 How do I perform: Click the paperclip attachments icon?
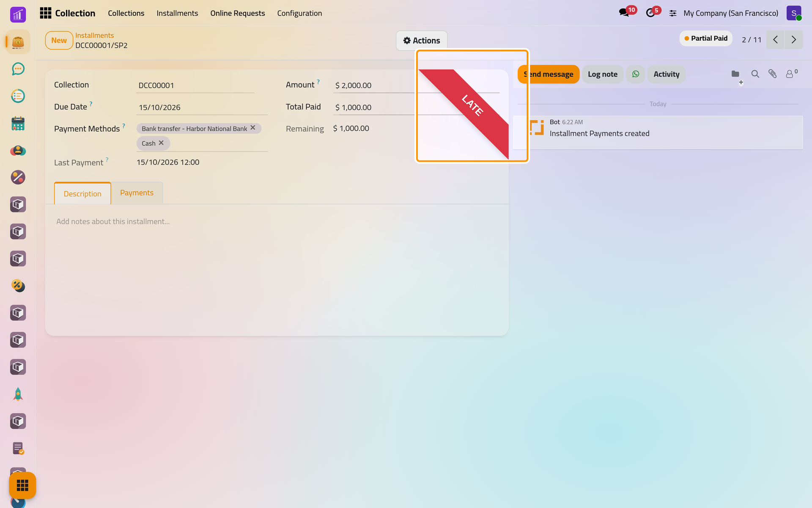click(x=772, y=74)
